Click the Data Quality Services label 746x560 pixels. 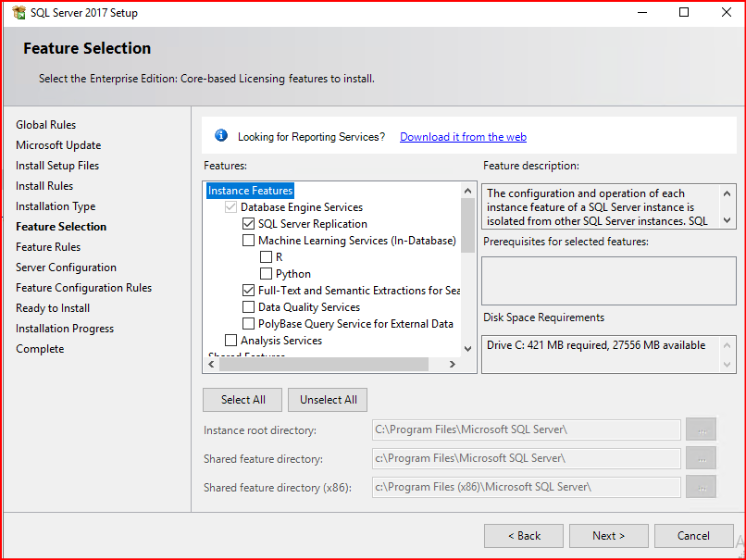[309, 307]
